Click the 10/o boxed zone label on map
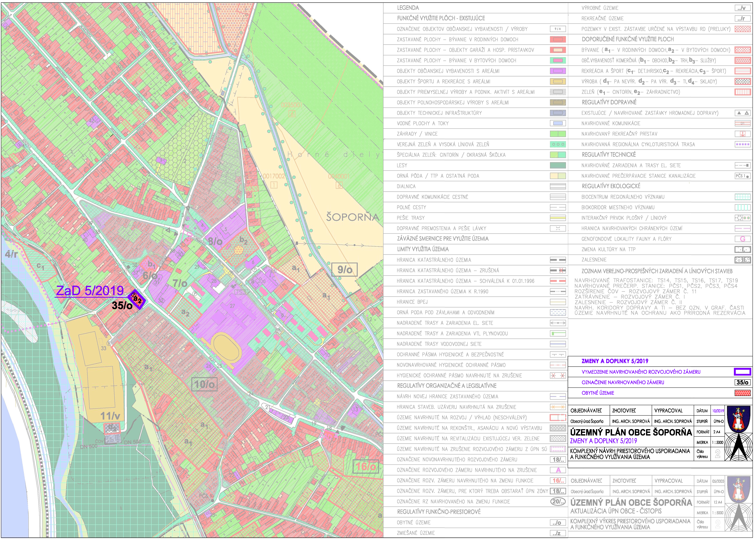 point(204,384)
